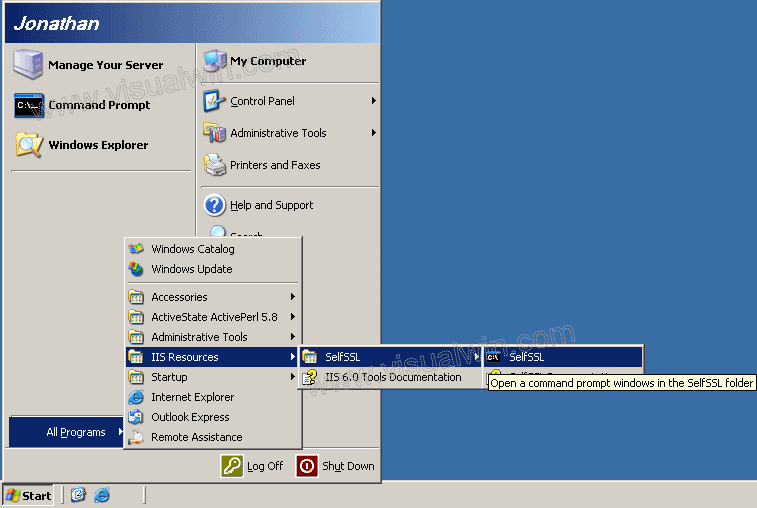Viewport: 757px width, 508px height.
Task: Launch Windows Explorer icon
Action: (28, 145)
